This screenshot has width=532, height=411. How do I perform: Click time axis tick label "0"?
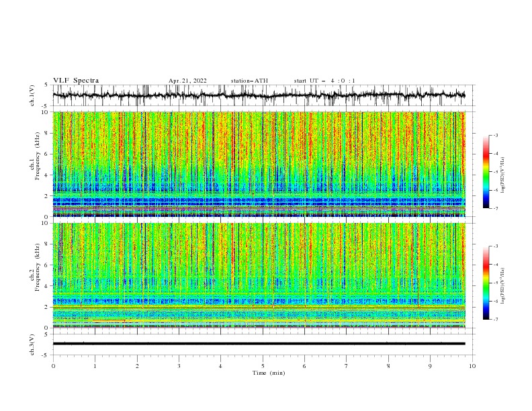(53, 366)
